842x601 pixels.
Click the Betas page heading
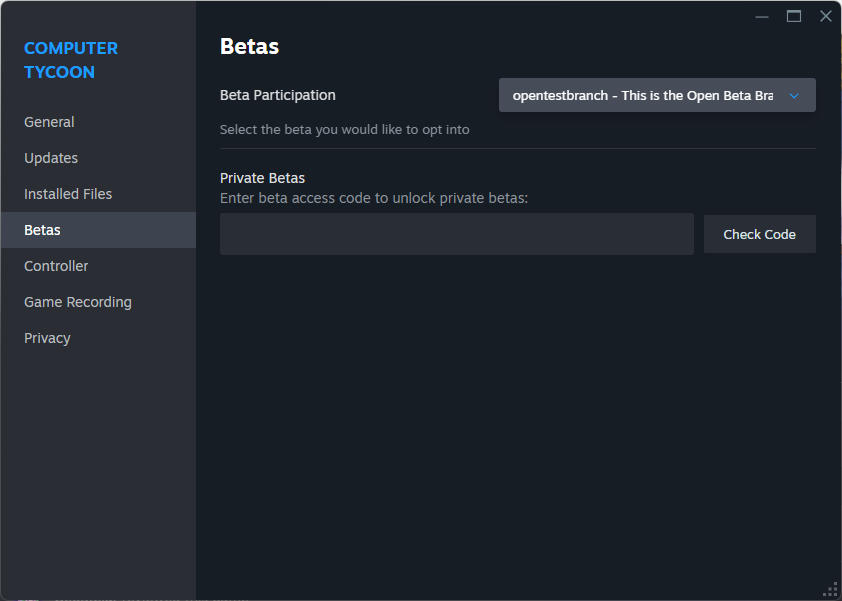249,47
